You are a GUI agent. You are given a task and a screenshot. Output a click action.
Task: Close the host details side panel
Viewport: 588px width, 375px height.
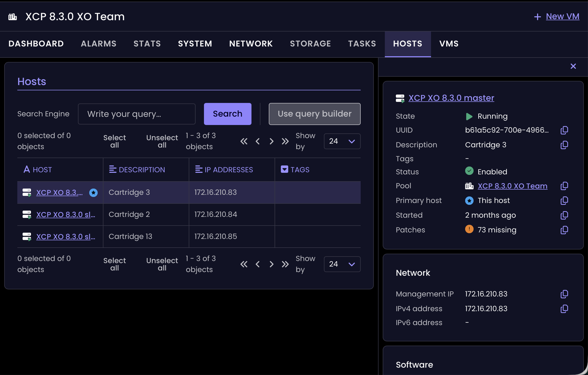pyautogui.click(x=573, y=66)
